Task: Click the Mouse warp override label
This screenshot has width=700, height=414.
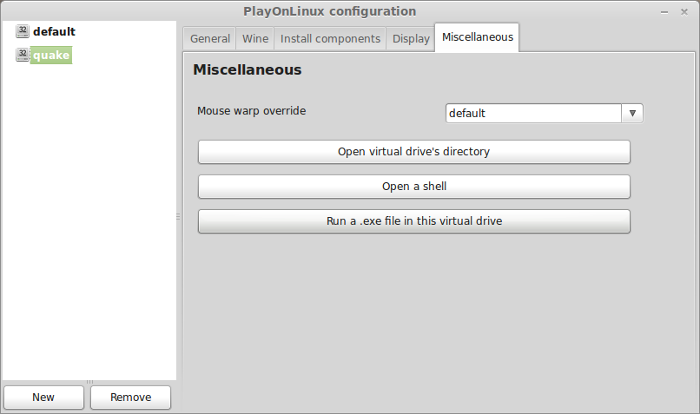Action: pyautogui.click(x=251, y=111)
